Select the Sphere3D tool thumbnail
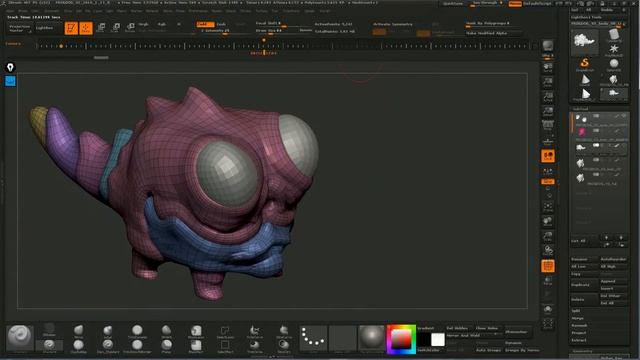This screenshot has height=360, width=640. (613, 64)
